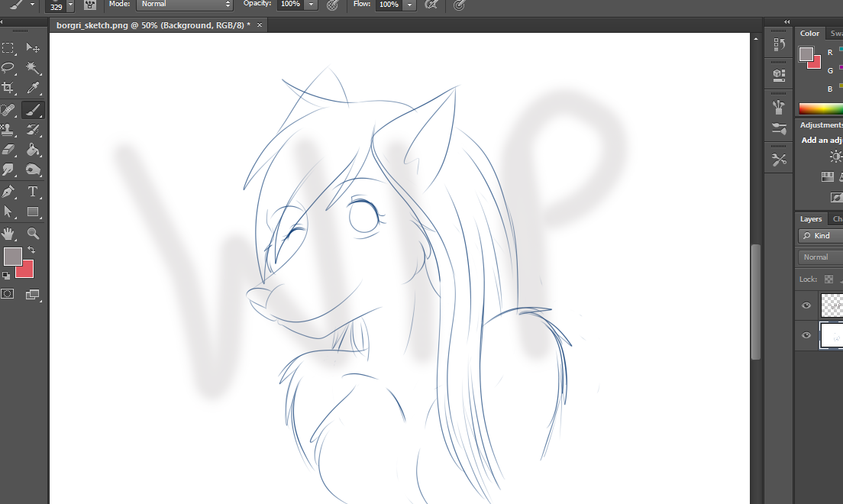
Task: Hide the Background layer
Action: 806,335
